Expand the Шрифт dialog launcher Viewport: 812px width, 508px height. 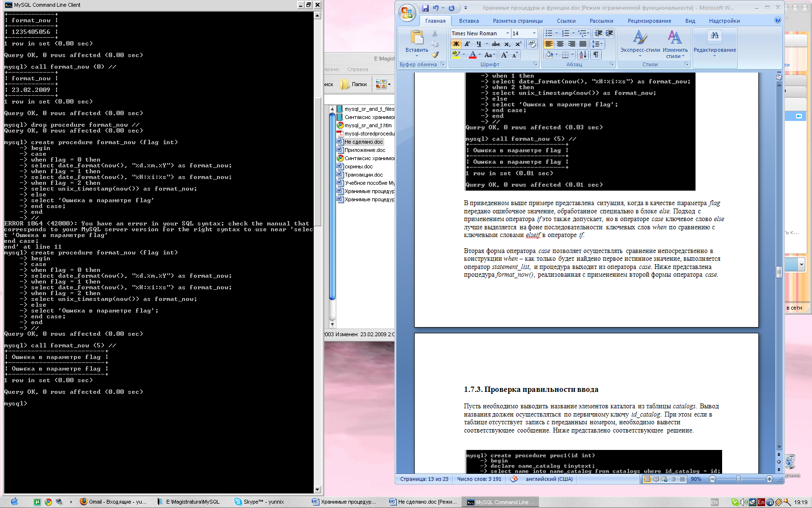(x=535, y=64)
